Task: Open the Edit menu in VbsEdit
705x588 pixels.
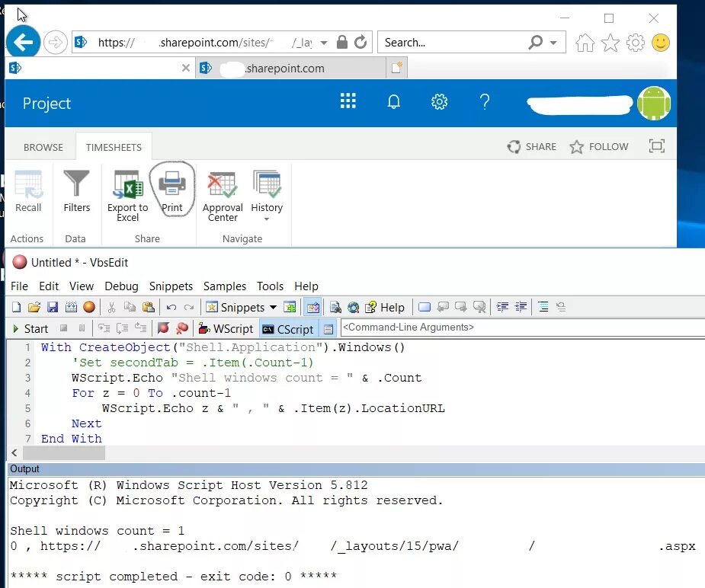Action: pos(49,286)
